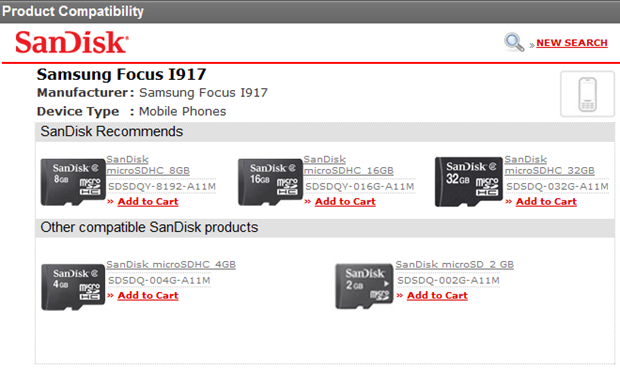Open SanDisk microSD 2 GB product link
This screenshot has height=370, width=620.
point(455,264)
